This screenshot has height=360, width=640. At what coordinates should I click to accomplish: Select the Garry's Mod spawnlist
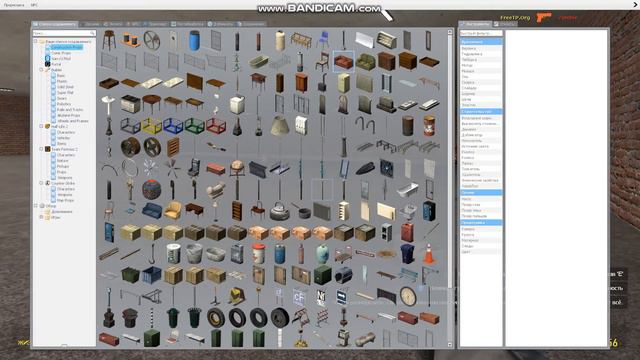pos(61,58)
